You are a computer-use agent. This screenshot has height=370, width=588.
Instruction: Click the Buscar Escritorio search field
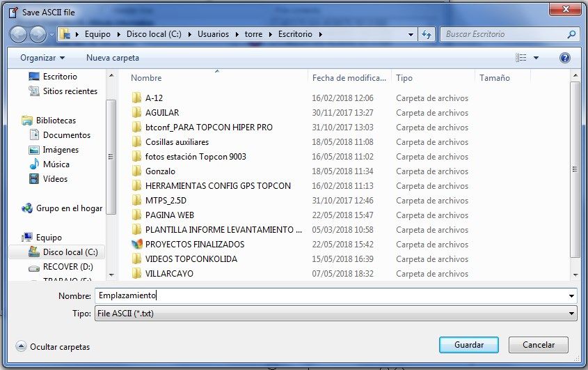tap(505, 34)
